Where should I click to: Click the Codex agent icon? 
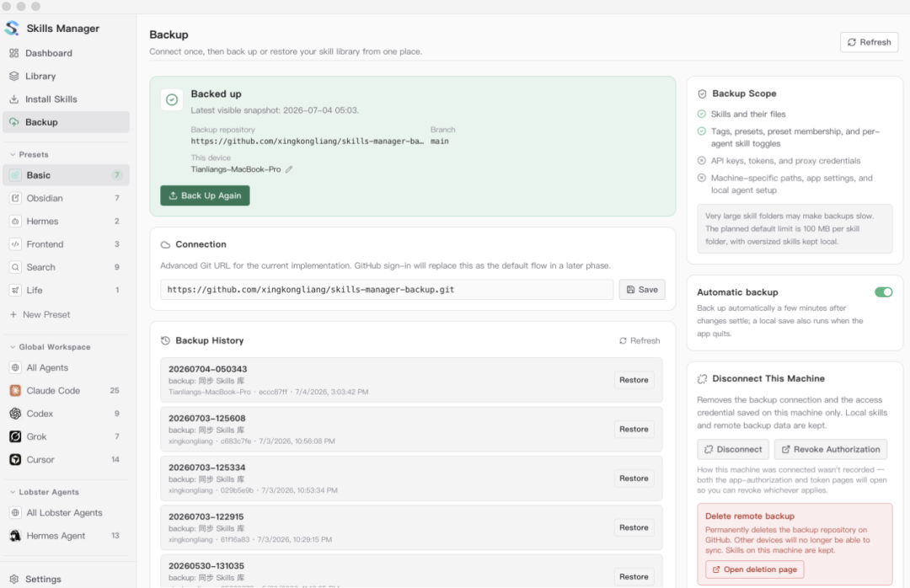16,414
